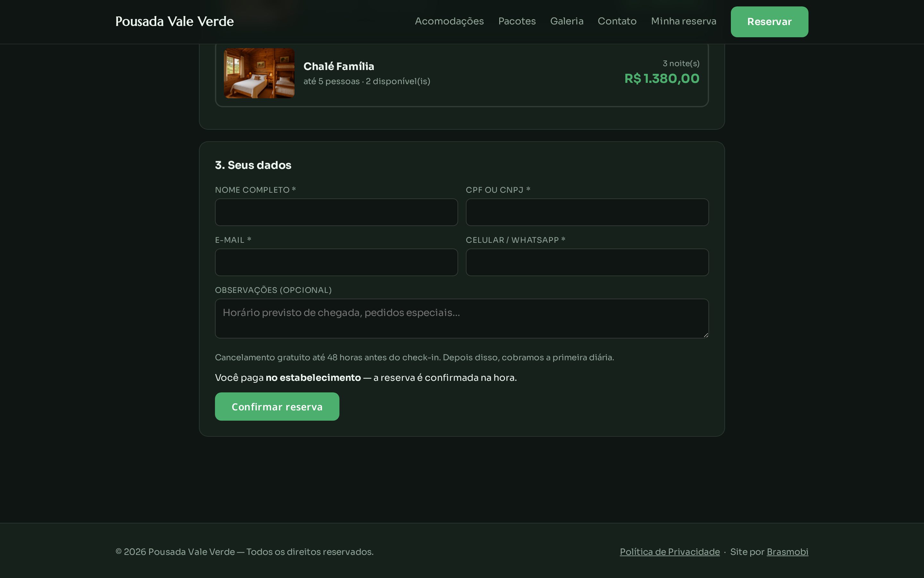Navigate to Contato
924x578 pixels.
pyautogui.click(x=617, y=22)
